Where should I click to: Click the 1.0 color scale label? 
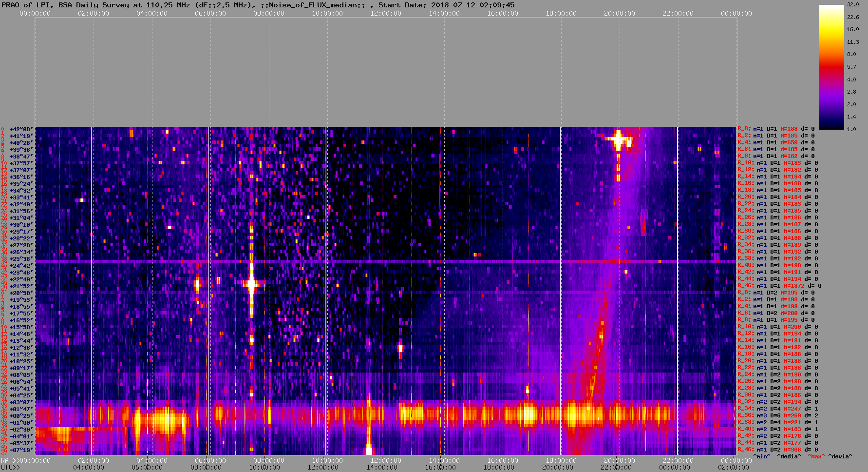(851, 129)
